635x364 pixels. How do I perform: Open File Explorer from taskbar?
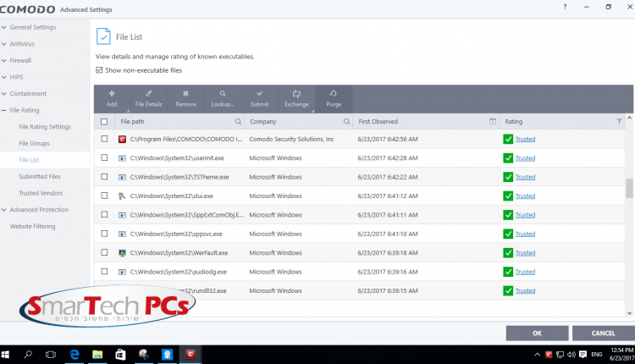click(97, 355)
